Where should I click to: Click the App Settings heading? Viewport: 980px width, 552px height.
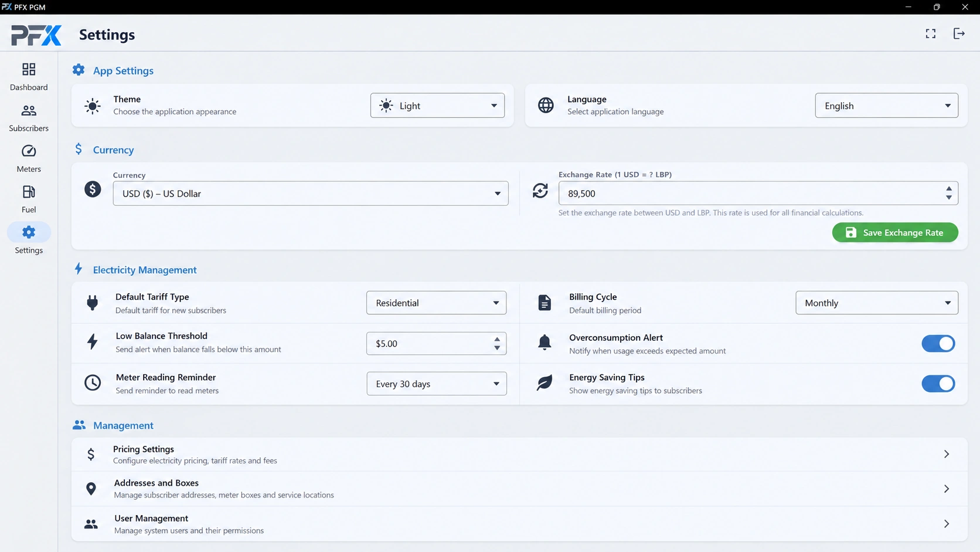(x=123, y=70)
